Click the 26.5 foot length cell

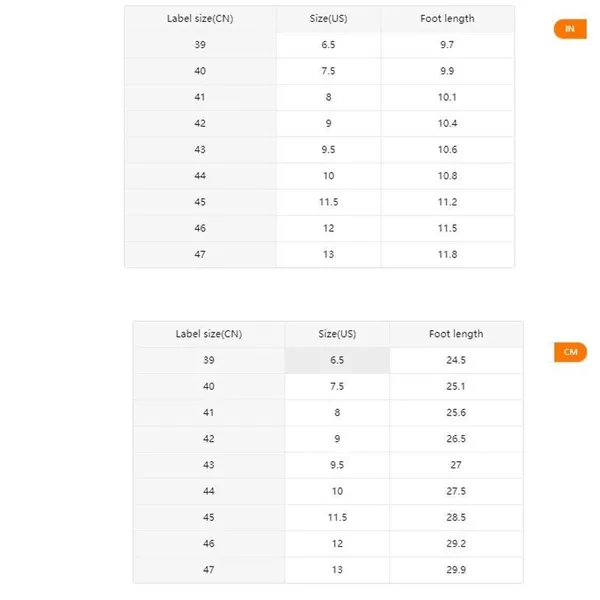click(456, 438)
